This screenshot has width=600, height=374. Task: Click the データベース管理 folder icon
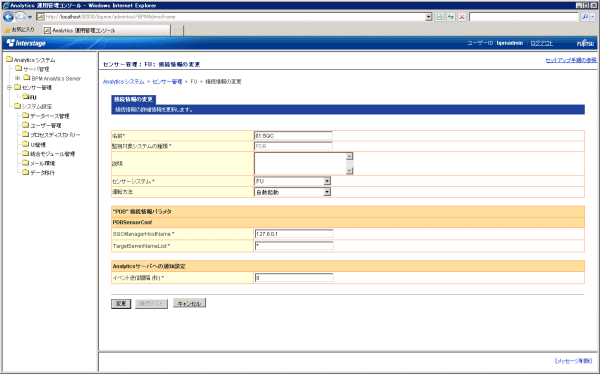26,115
